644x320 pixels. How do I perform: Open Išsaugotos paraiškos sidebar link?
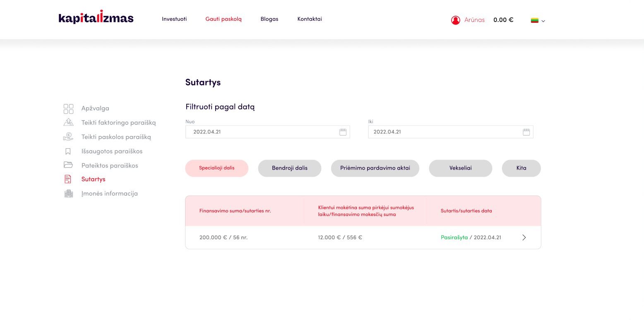click(112, 151)
